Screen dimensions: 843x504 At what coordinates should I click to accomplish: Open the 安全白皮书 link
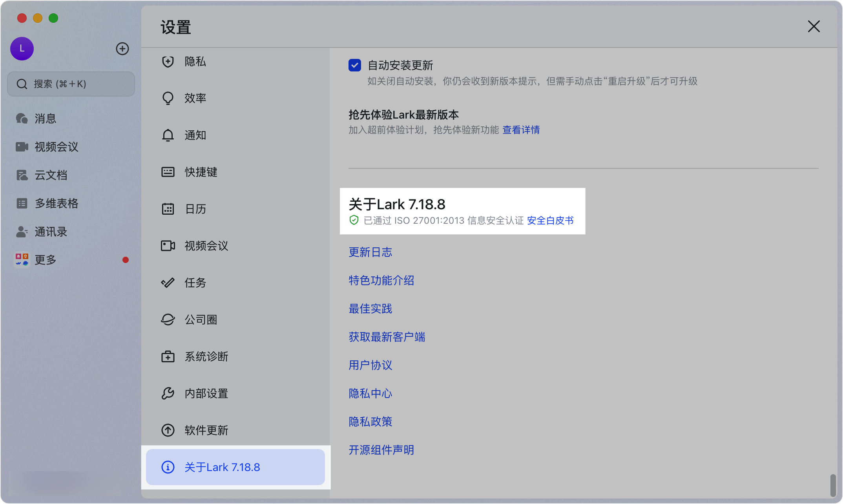[550, 221]
